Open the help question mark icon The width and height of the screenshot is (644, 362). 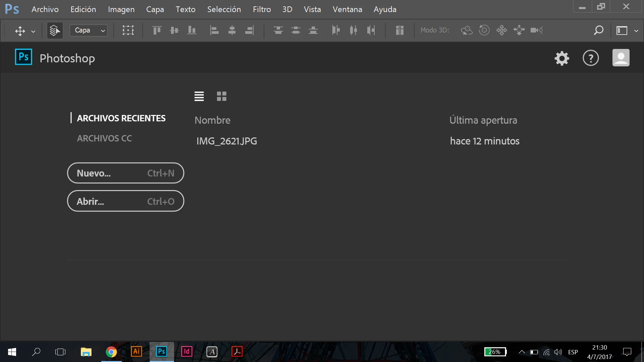[590, 58]
